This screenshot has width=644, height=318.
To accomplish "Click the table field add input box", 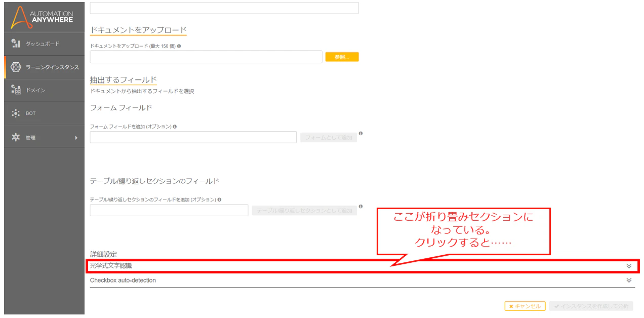I will point(169,210).
